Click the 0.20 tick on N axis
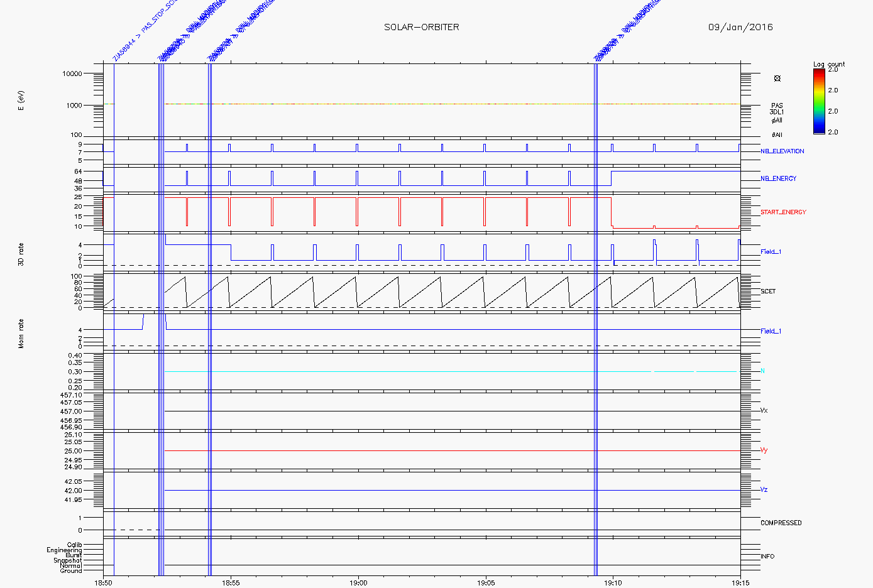The image size is (873, 588). tap(75, 388)
